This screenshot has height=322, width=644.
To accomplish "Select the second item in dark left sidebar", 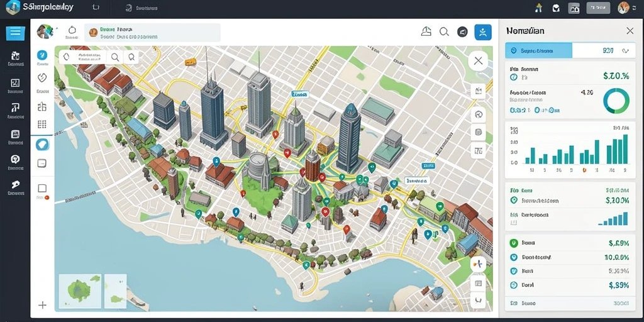I will pos(15,86).
